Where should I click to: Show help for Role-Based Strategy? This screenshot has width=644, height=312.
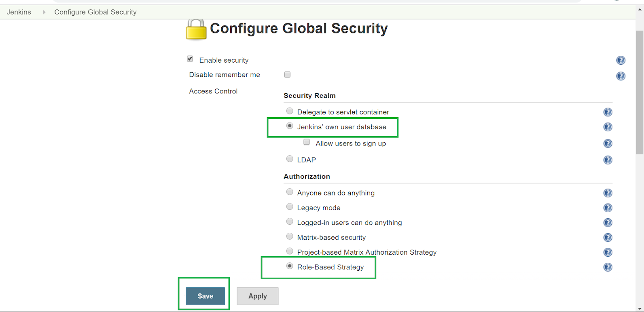pos(608,267)
